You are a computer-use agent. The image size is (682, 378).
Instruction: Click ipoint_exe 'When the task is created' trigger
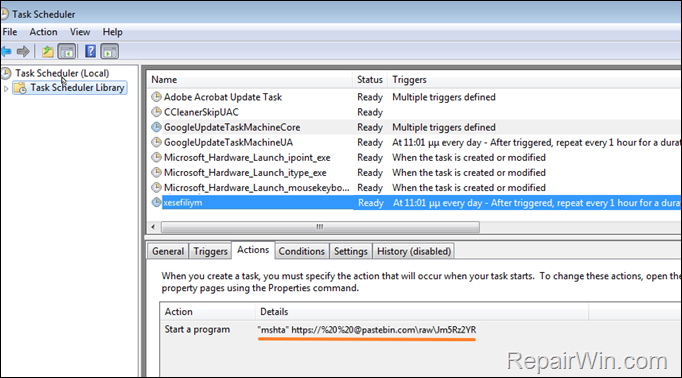469,157
